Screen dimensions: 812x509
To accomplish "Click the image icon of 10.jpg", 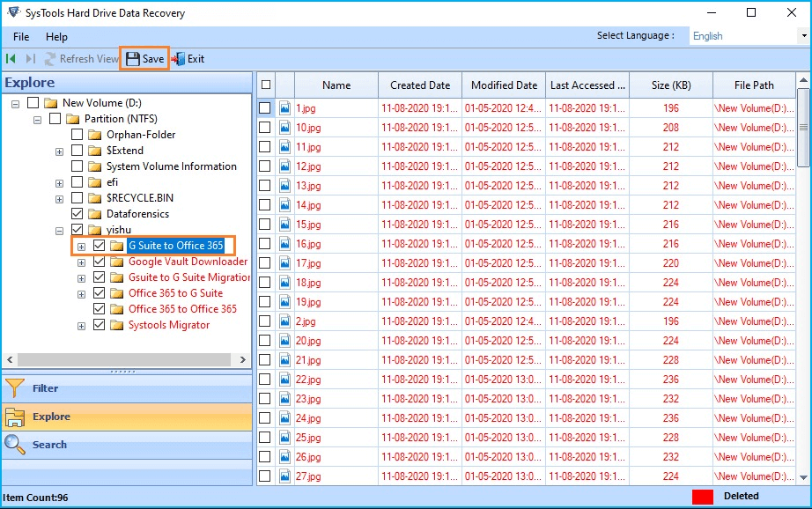I will [284, 128].
